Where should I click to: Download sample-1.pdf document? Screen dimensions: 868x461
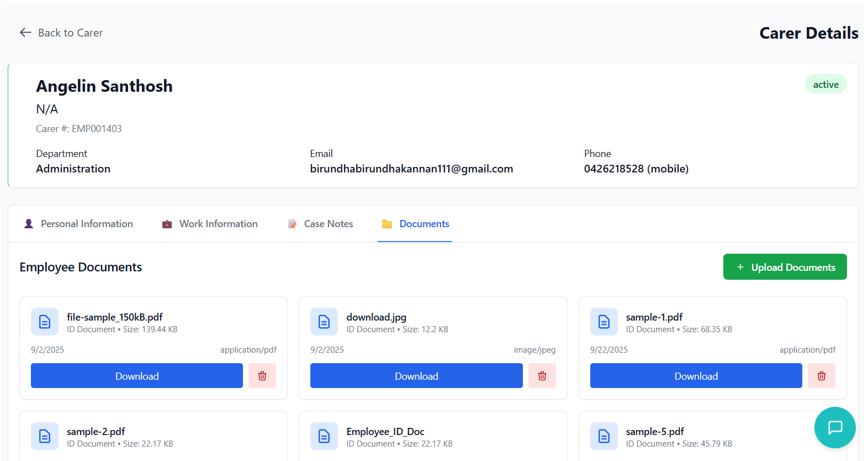696,376
